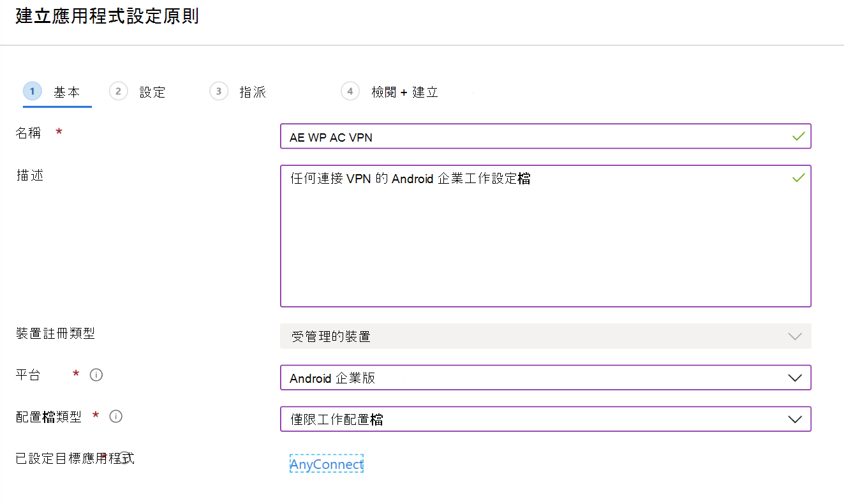Click step number 1 circle icon

pos(33,91)
